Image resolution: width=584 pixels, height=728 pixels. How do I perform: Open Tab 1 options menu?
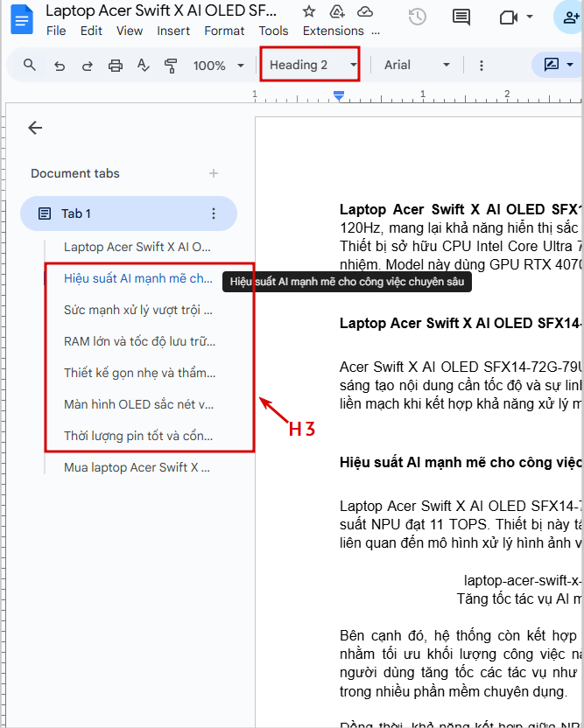pyautogui.click(x=214, y=213)
